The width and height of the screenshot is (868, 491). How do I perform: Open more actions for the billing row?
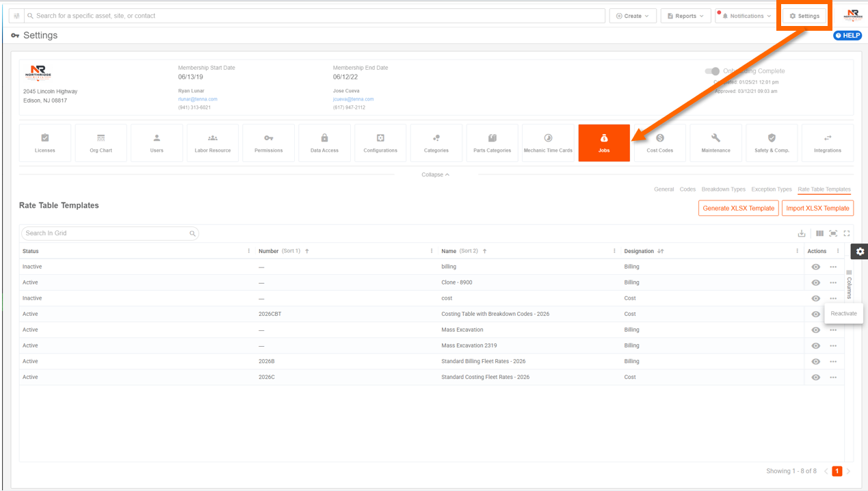point(833,267)
